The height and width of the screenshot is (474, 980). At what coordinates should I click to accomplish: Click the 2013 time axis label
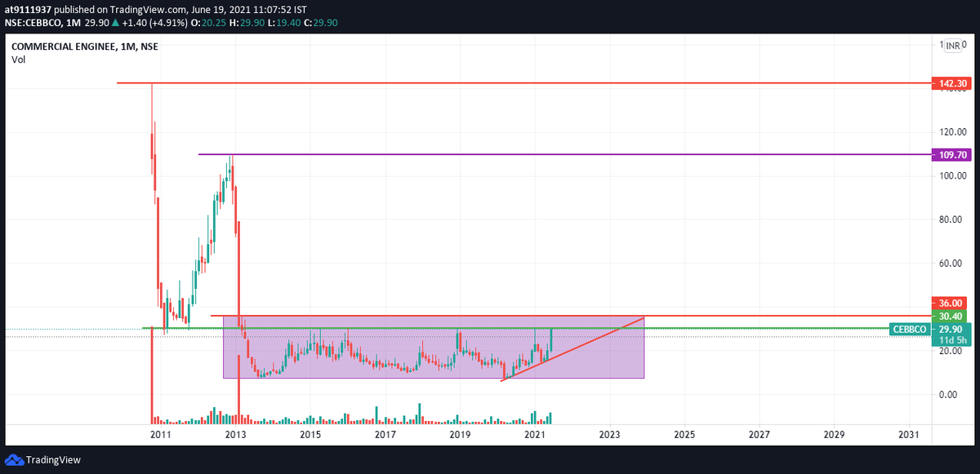pyautogui.click(x=235, y=435)
